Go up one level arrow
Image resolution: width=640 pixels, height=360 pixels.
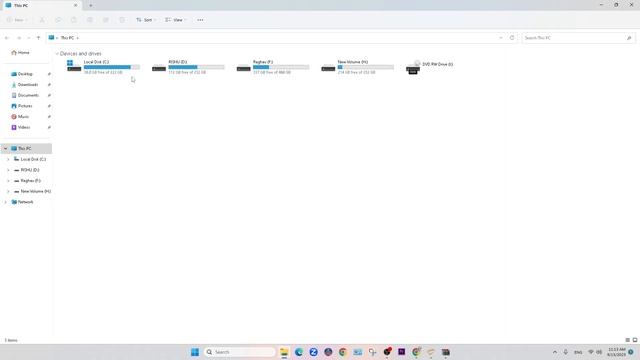38,38
